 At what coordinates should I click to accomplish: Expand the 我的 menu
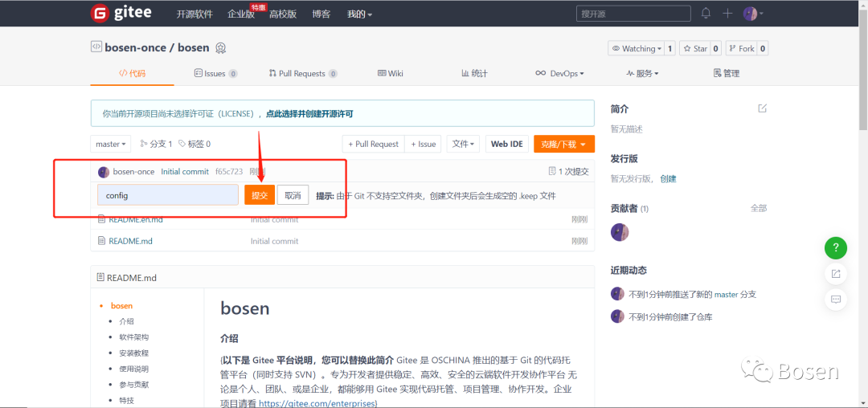[x=359, y=14]
